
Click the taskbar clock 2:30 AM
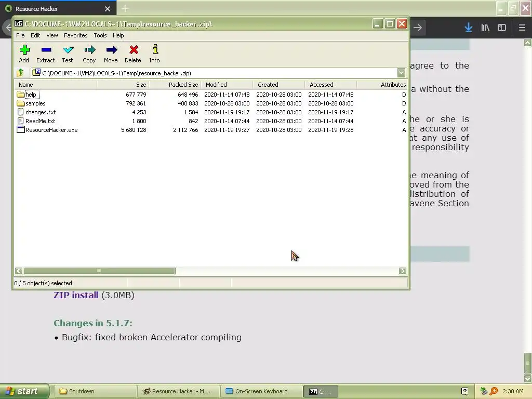pyautogui.click(x=513, y=391)
